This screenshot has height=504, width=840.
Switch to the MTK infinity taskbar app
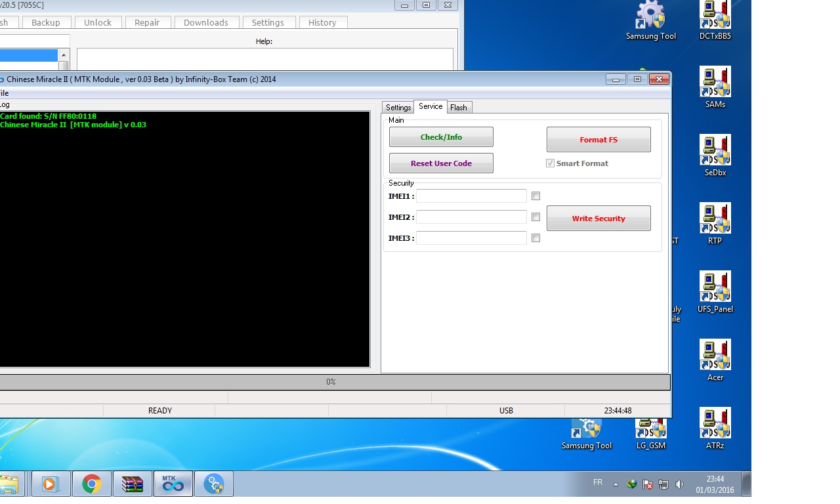[173, 484]
